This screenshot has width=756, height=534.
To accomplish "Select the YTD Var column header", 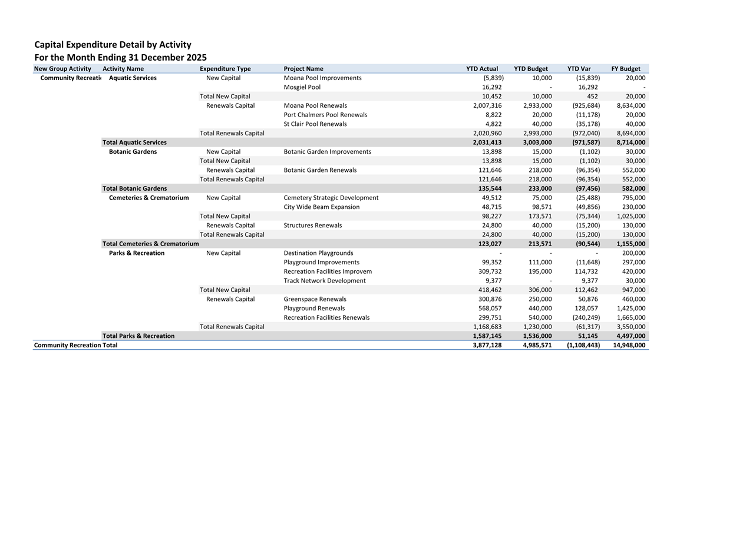I will click(579, 69).
